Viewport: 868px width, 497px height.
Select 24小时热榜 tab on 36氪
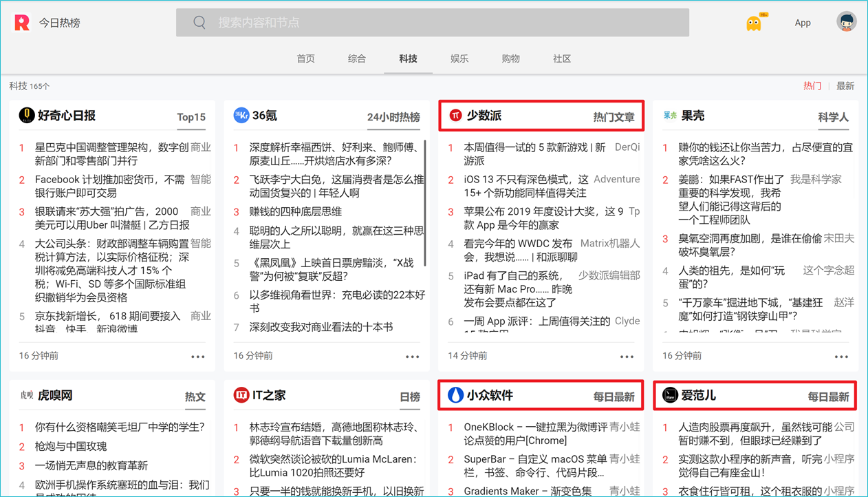tap(393, 117)
